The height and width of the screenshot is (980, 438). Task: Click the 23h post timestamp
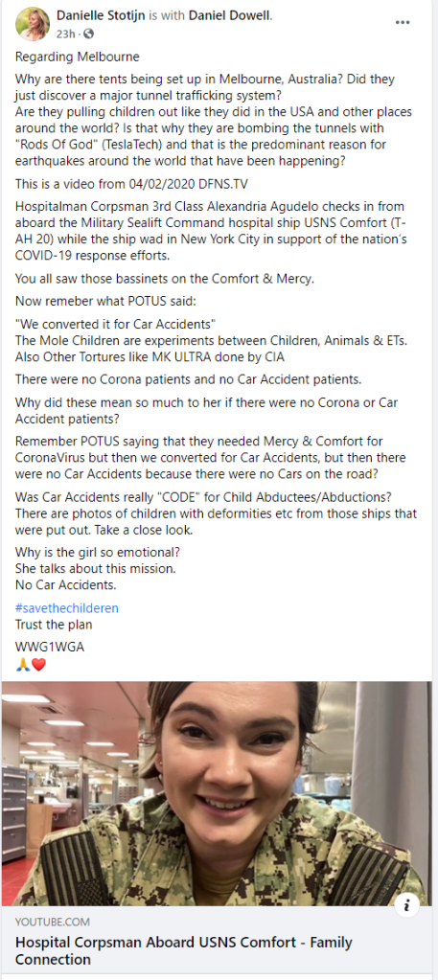65,34
